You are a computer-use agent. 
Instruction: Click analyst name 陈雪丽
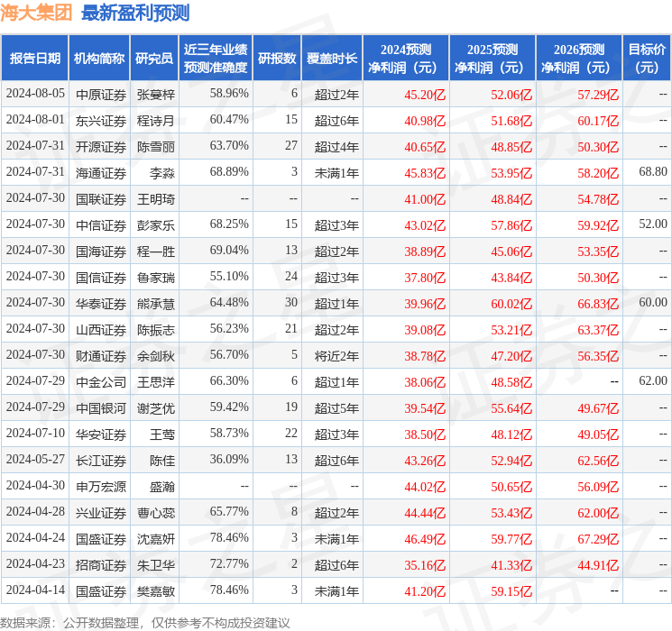pos(156,147)
